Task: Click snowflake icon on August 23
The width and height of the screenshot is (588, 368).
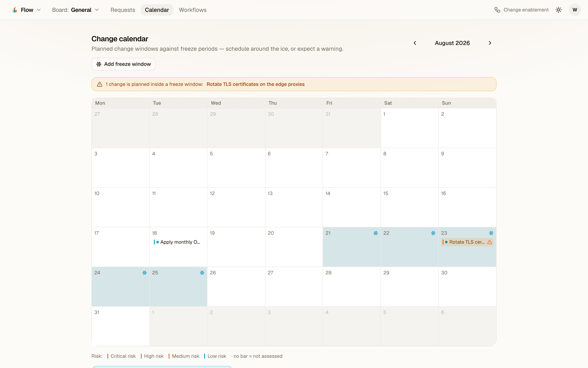Action: click(x=491, y=233)
